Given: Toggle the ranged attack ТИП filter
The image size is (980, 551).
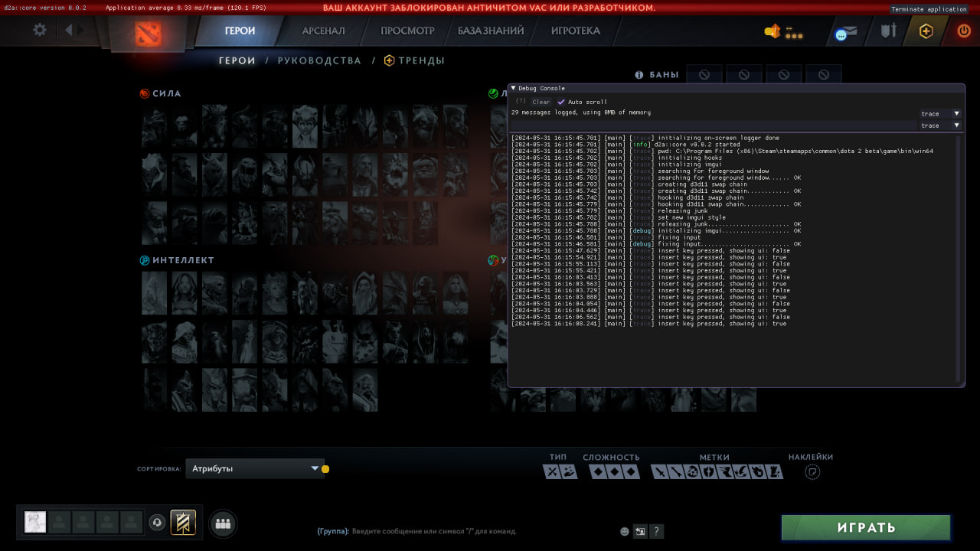Looking at the screenshot, I should [567, 472].
